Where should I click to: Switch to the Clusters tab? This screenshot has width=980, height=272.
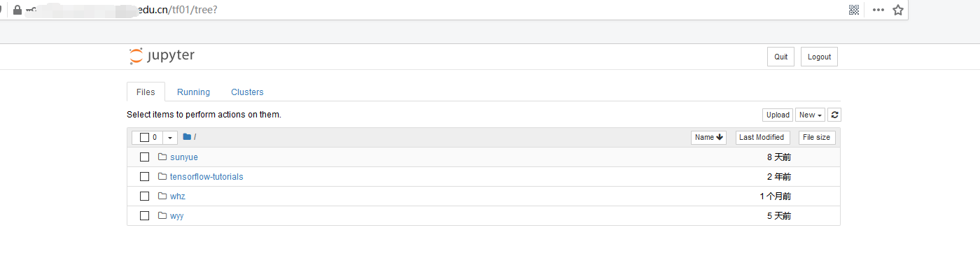(x=247, y=92)
